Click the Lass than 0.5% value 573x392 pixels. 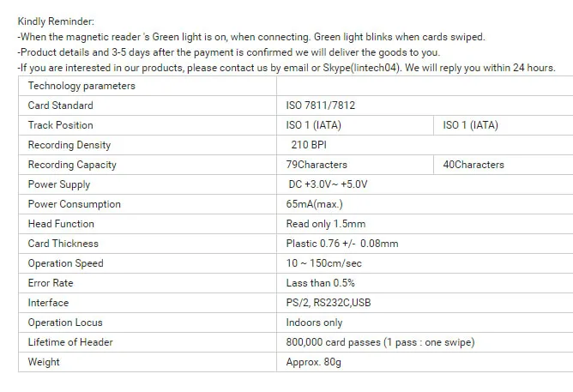[320, 283]
